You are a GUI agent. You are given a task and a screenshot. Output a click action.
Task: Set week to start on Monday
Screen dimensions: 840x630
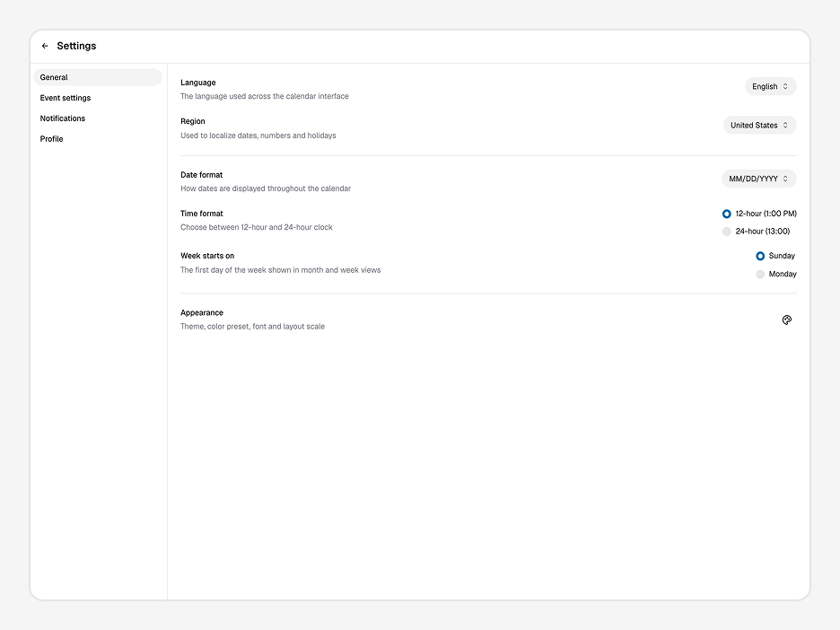pyautogui.click(x=775, y=275)
